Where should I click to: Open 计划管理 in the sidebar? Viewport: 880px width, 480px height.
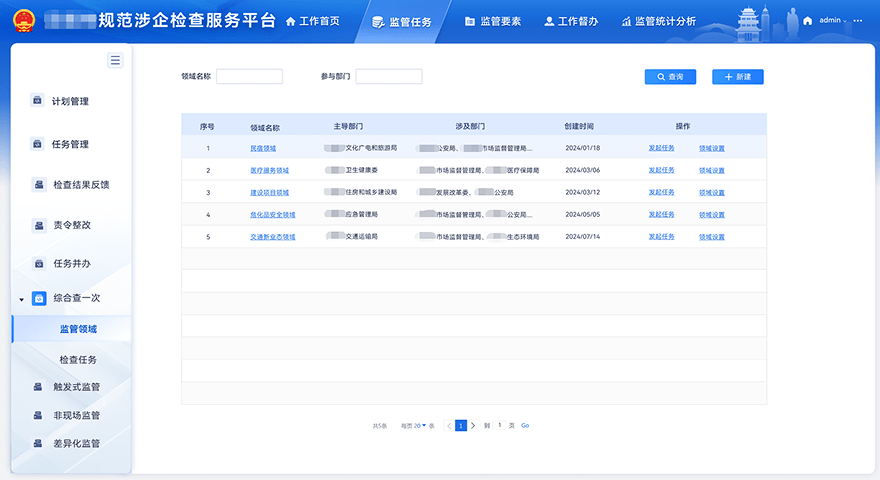pos(70,101)
